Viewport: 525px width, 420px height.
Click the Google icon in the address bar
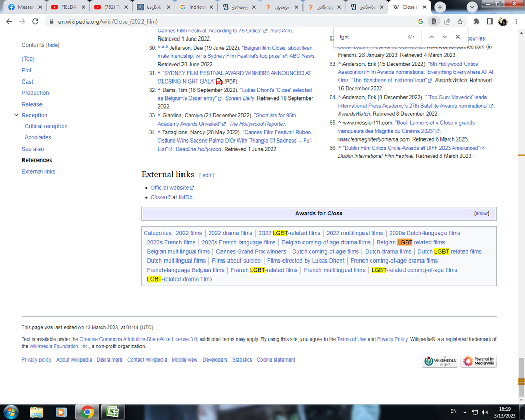tap(421, 22)
